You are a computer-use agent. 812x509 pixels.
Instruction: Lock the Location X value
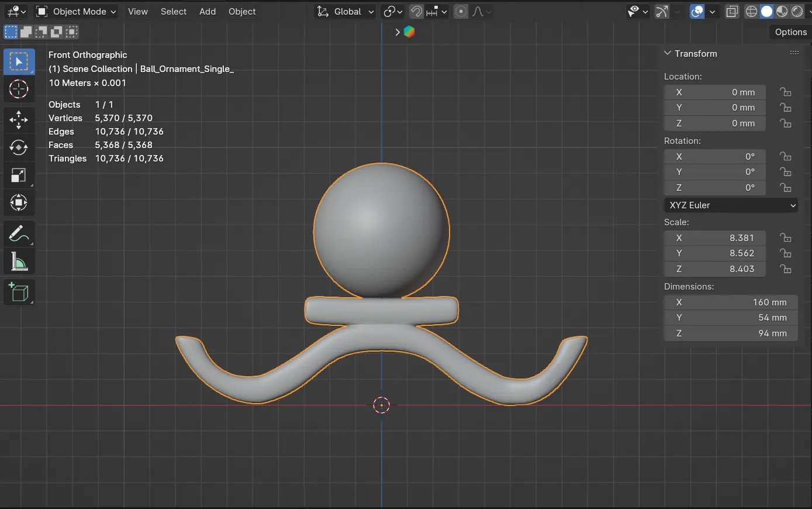786,92
